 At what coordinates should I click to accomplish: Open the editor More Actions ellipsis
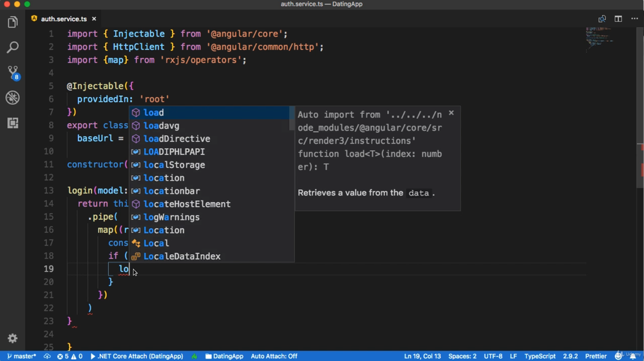click(x=634, y=19)
